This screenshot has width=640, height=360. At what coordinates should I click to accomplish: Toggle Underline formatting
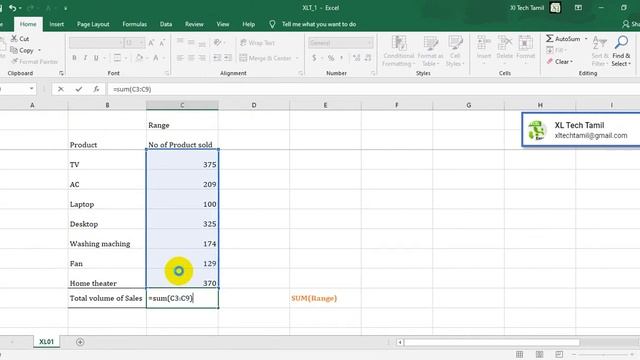[96, 58]
